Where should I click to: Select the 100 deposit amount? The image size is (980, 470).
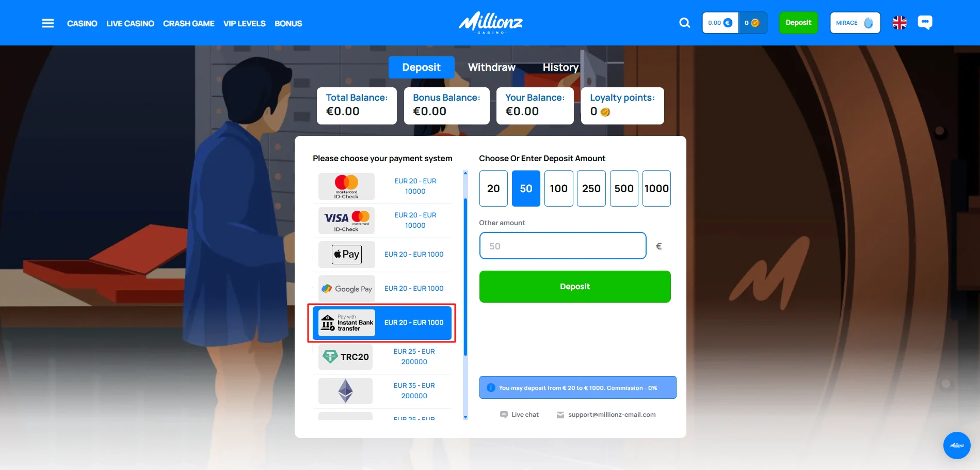(x=559, y=189)
